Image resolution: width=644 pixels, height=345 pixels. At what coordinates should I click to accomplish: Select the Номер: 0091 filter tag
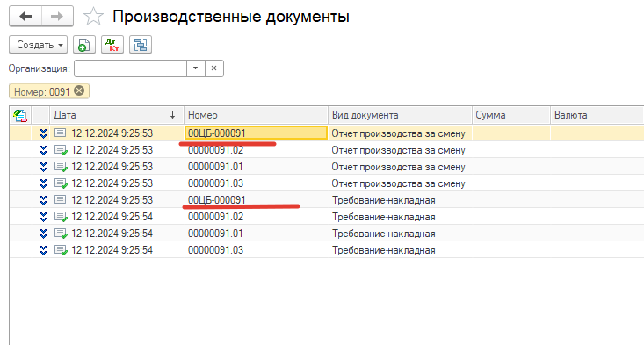coord(42,91)
